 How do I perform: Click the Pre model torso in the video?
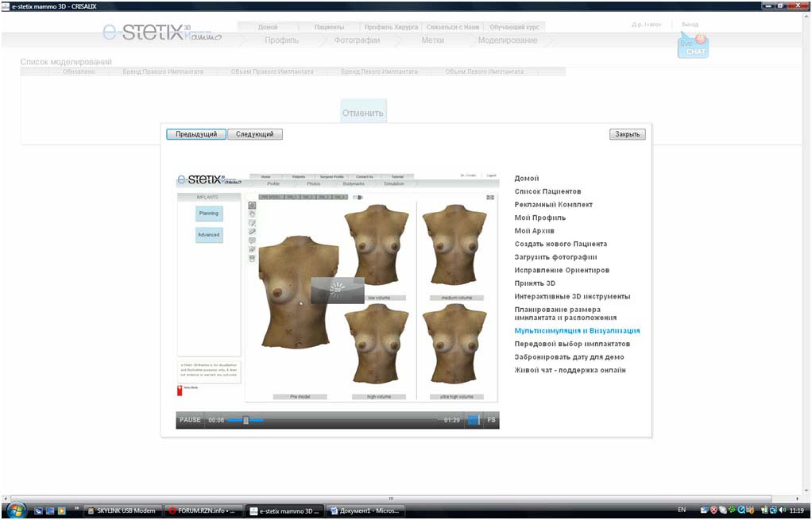[297, 292]
